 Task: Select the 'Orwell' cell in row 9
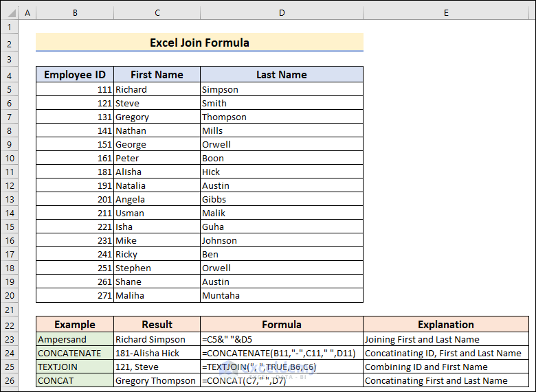click(282, 144)
